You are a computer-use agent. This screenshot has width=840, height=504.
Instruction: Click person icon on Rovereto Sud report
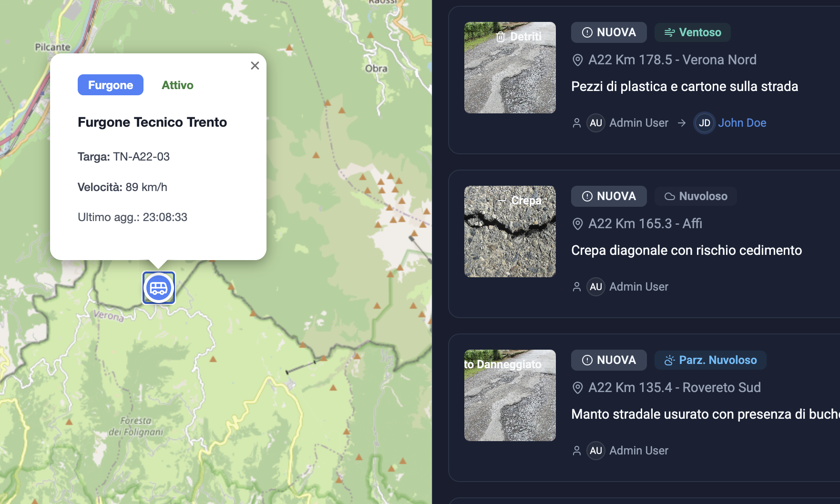576,451
